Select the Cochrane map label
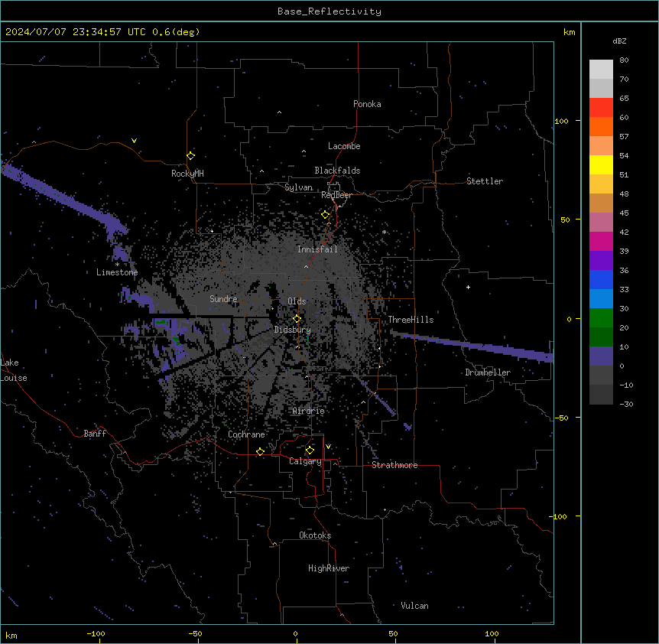Viewport: 659px width, 644px height. 246,434
